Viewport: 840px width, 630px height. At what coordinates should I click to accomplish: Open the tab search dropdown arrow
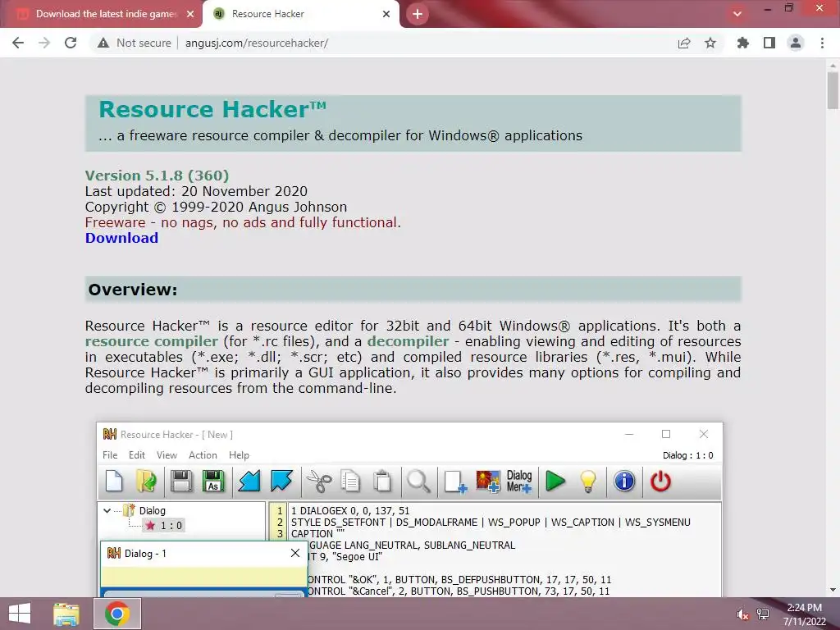coord(737,14)
